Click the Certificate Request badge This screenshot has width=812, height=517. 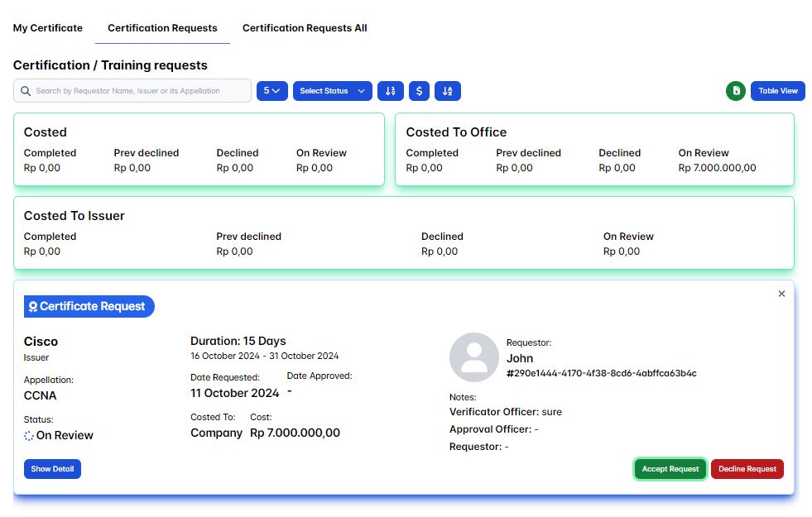click(89, 306)
